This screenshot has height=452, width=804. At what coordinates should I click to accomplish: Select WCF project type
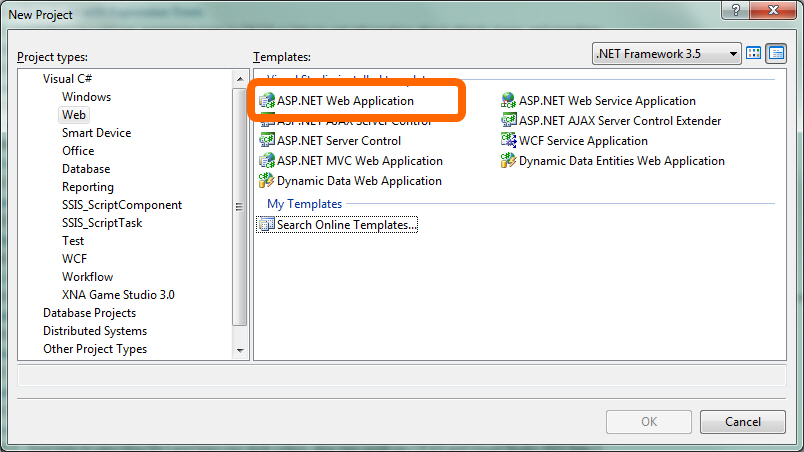(x=74, y=259)
